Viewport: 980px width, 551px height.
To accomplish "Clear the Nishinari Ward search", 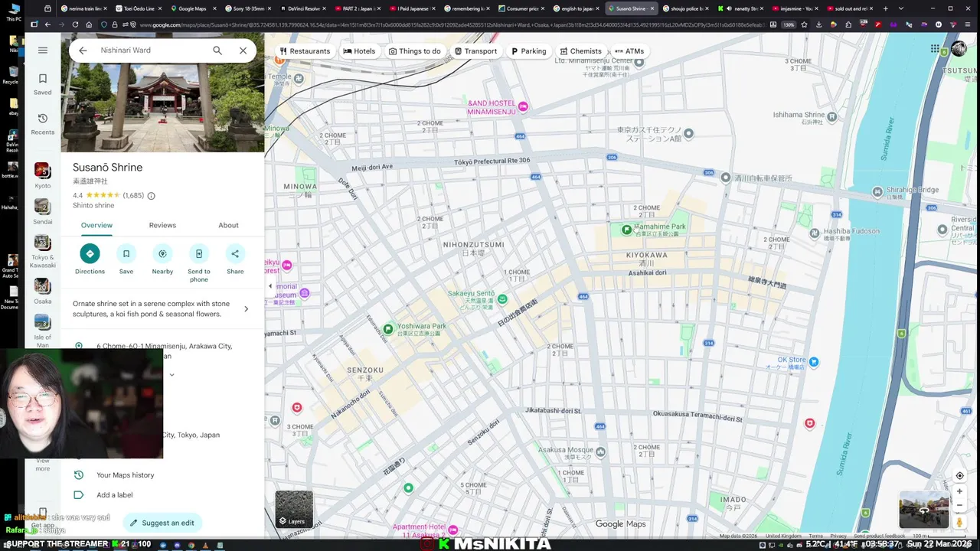I will coord(243,51).
